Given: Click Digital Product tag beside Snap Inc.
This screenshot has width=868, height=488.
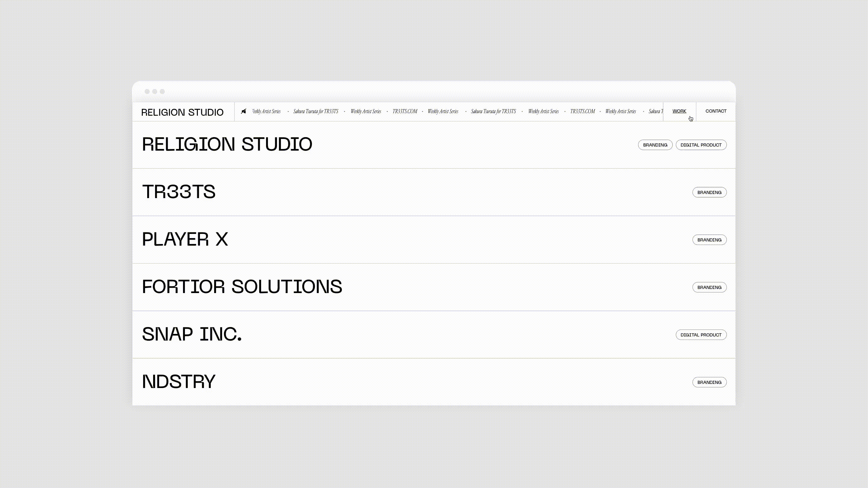Looking at the screenshot, I should coord(701,335).
